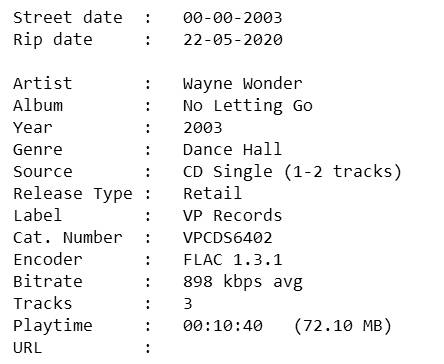Click the Release Type field label
The height and width of the screenshot is (364, 444).
[73, 194]
